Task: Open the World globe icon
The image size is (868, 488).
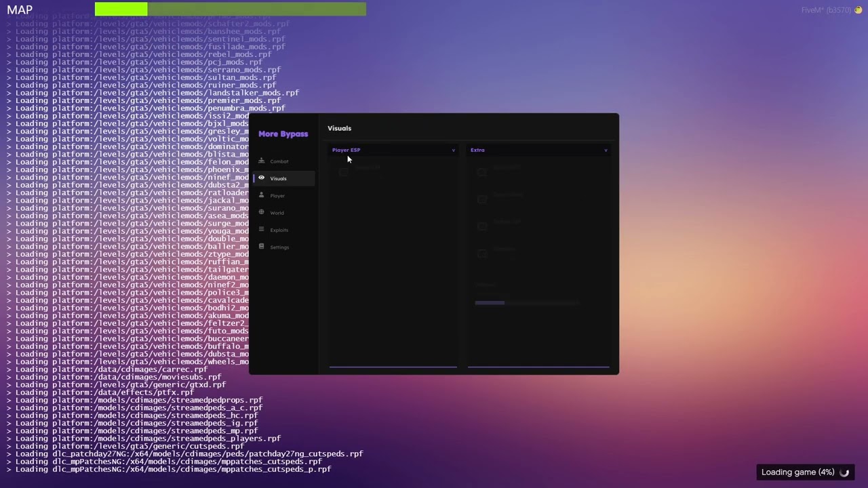Action: pyautogui.click(x=261, y=212)
